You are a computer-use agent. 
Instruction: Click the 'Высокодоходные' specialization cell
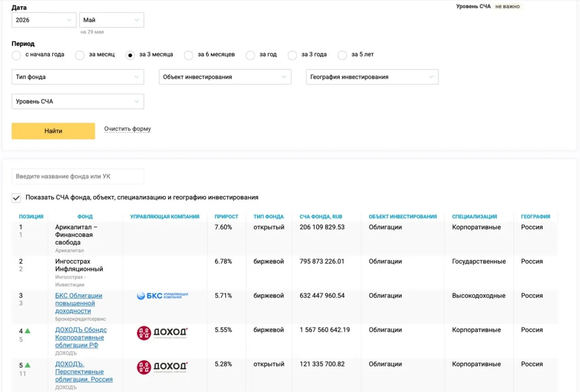tap(478, 296)
